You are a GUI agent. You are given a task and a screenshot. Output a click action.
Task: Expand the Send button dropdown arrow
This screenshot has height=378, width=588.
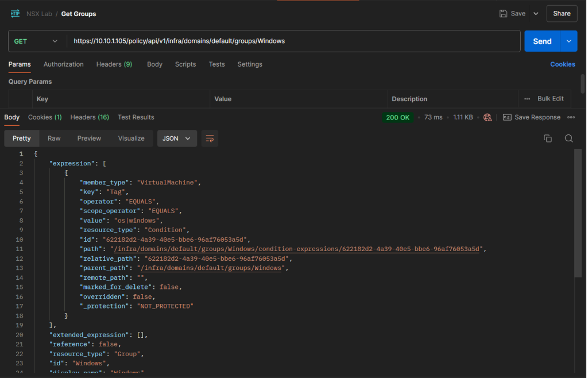point(568,41)
